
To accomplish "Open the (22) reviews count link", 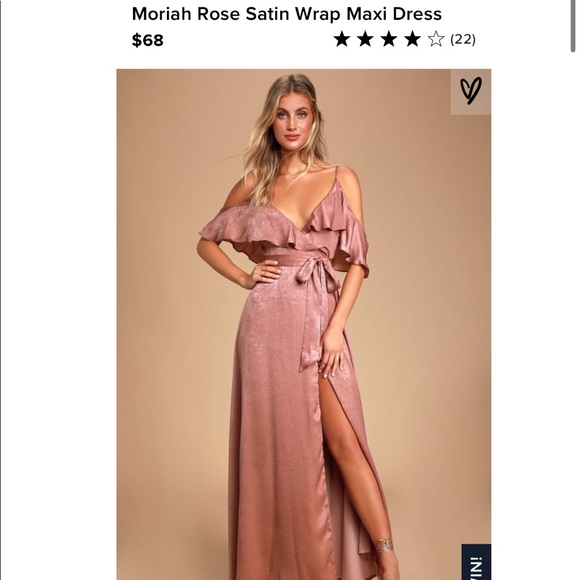I will (x=463, y=39).
